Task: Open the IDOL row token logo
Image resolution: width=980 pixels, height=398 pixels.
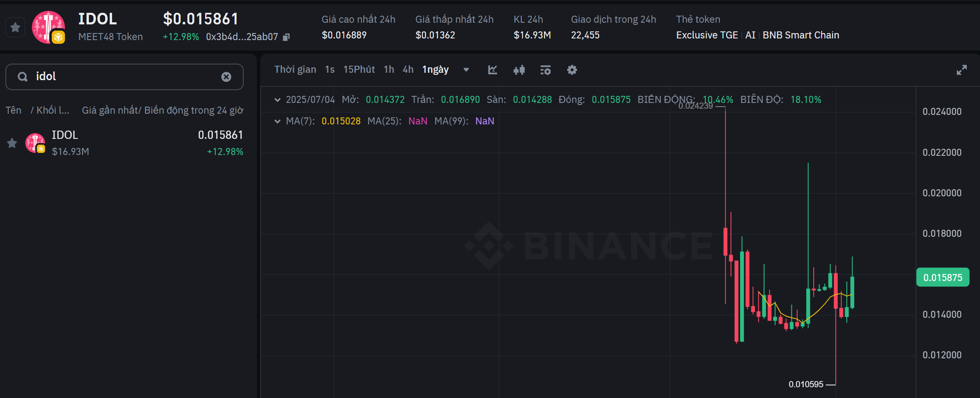Action: [x=35, y=143]
